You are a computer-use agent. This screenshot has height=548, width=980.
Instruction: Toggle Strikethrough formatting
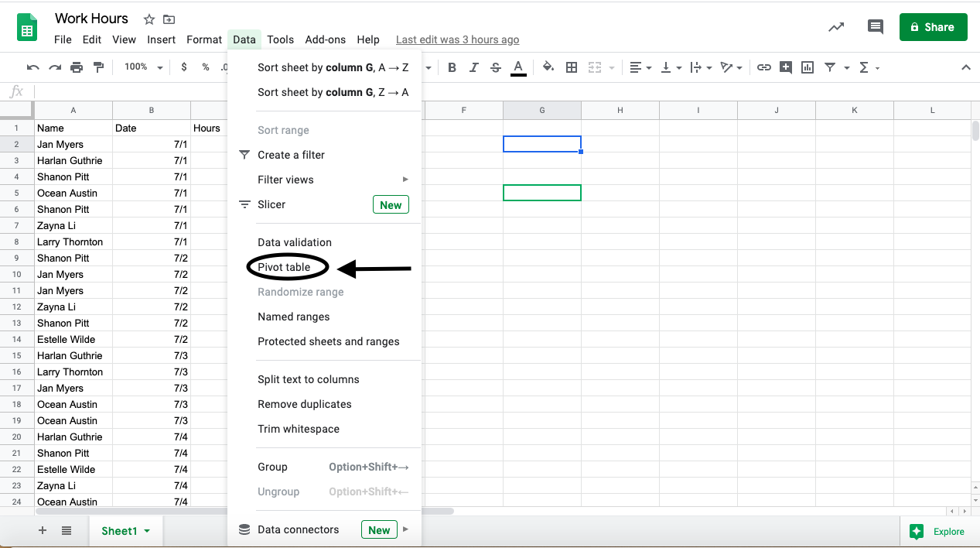(496, 67)
